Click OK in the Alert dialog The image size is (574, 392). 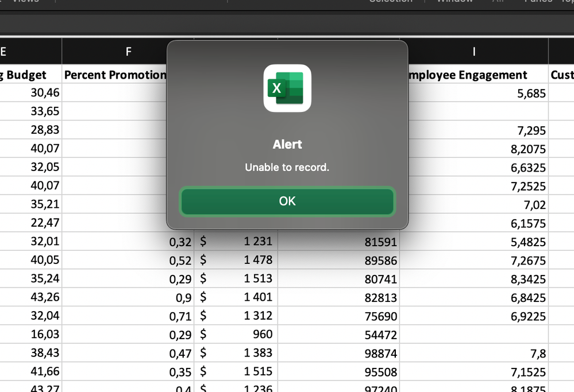coord(287,201)
